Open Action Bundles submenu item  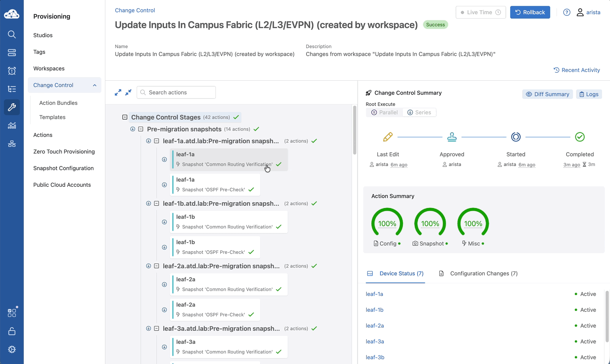tap(58, 103)
